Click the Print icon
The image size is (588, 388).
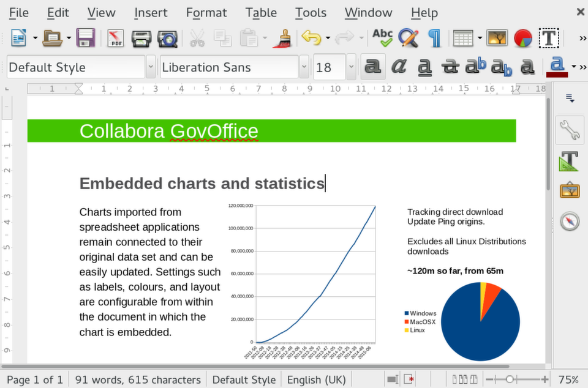pos(141,38)
